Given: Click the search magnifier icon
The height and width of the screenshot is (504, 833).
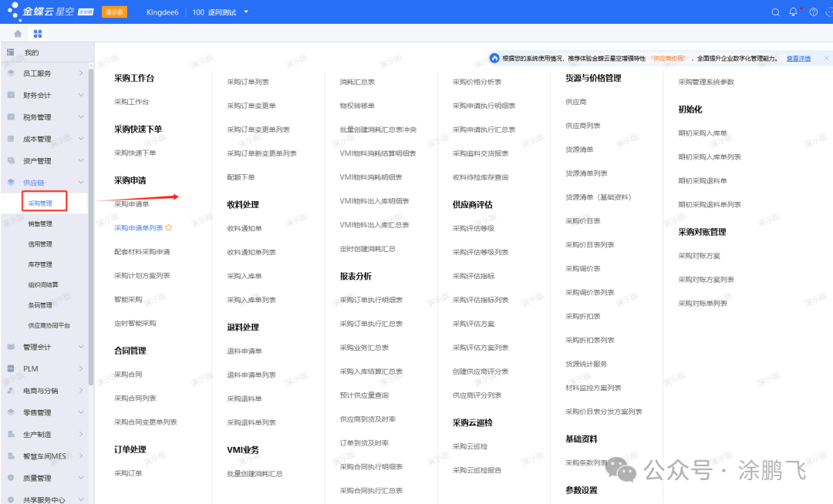Looking at the screenshot, I should pyautogui.click(x=776, y=12).
